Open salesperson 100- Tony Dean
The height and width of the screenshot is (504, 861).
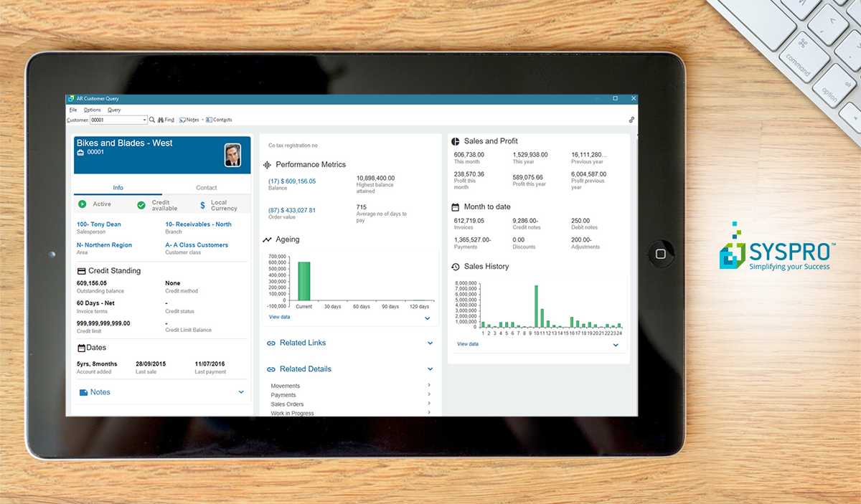[98, 224]
